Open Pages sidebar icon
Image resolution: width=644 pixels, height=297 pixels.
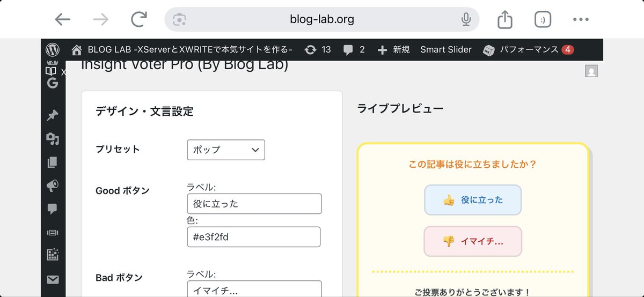(x=53, y=162)
